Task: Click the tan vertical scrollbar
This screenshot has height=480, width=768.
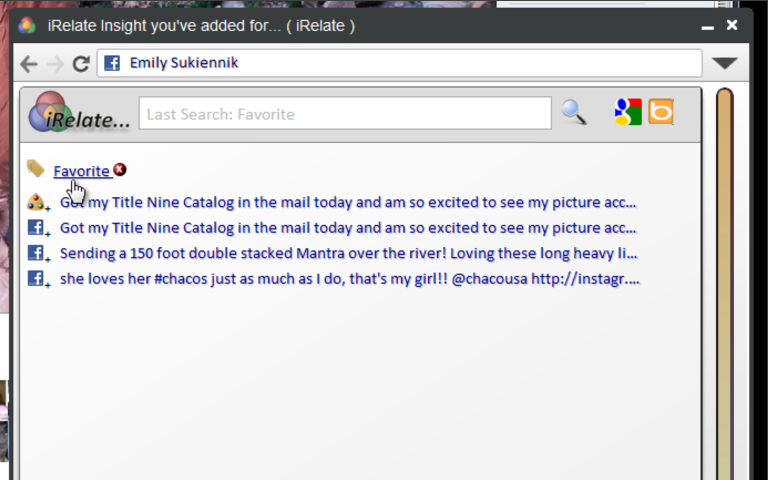Action: click(x=724, y=284)
